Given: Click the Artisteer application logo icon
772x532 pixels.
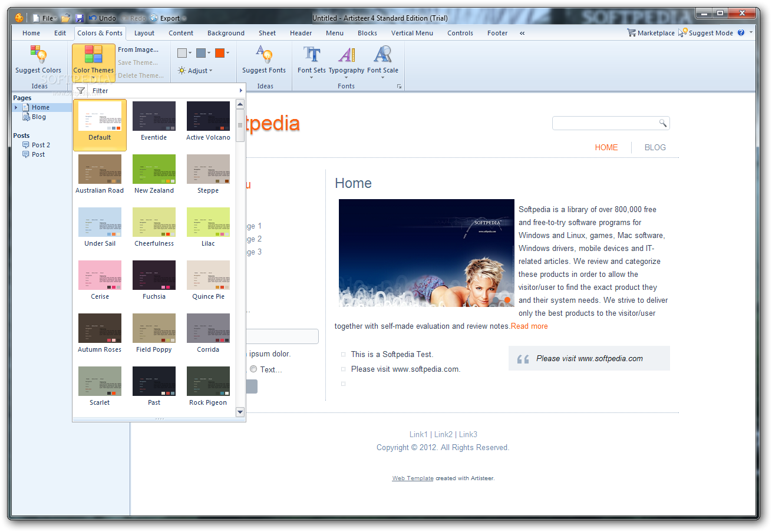Looking at the screenshot, I should point(19,18).
